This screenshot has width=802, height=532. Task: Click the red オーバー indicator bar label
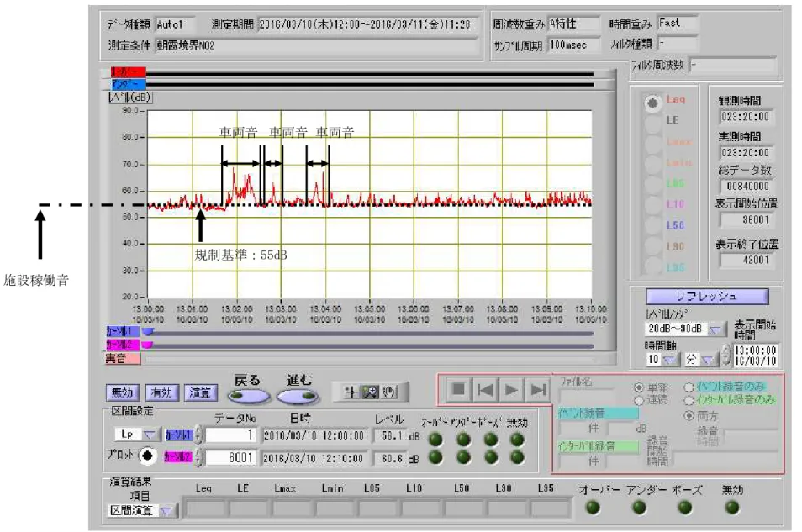[x=129, y=72]
